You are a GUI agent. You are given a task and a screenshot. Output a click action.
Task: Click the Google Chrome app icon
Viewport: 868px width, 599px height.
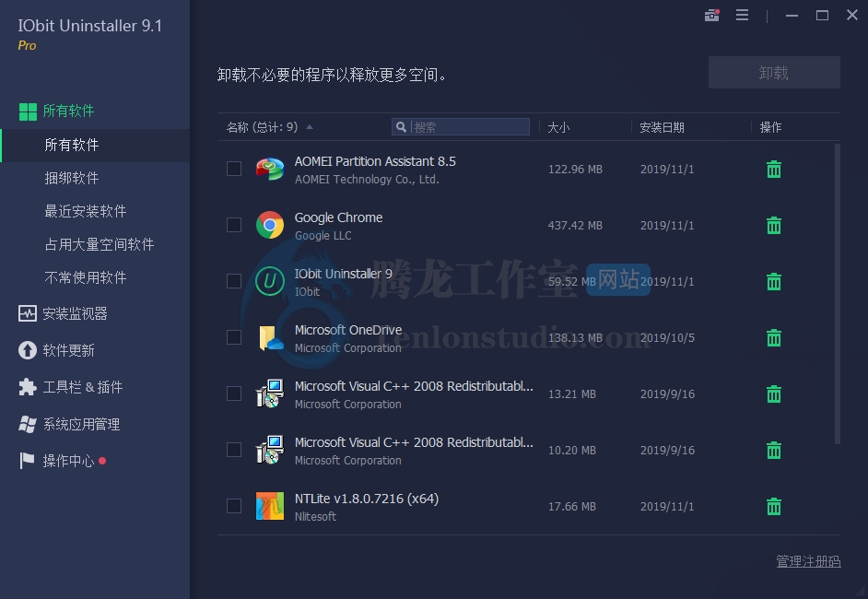coord(270,225)
